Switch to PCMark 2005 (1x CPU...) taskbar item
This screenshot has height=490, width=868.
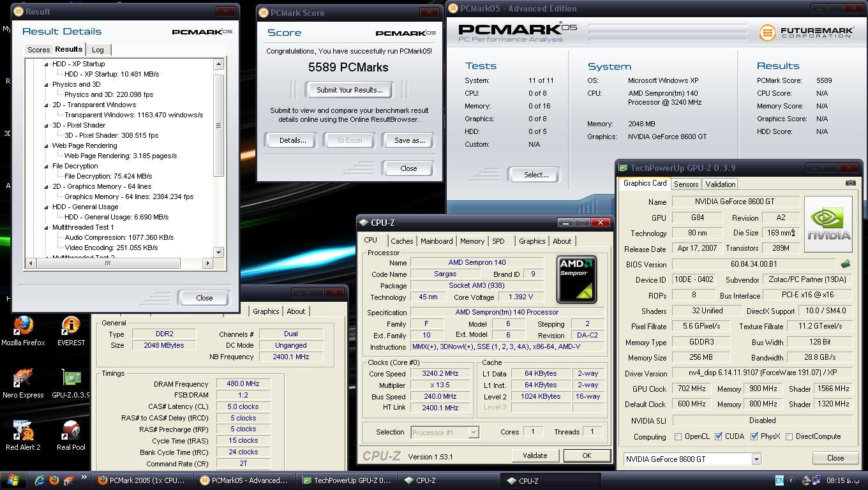pyautogui.click(x=142, y=480)
